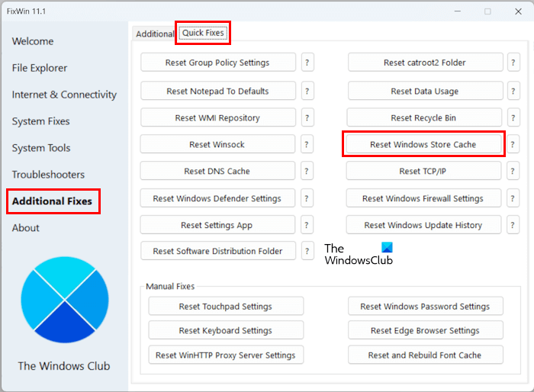Click the help icon beside Reset Settings App
This screenshot has height=392, width=534.
click(x=307, y=225)
